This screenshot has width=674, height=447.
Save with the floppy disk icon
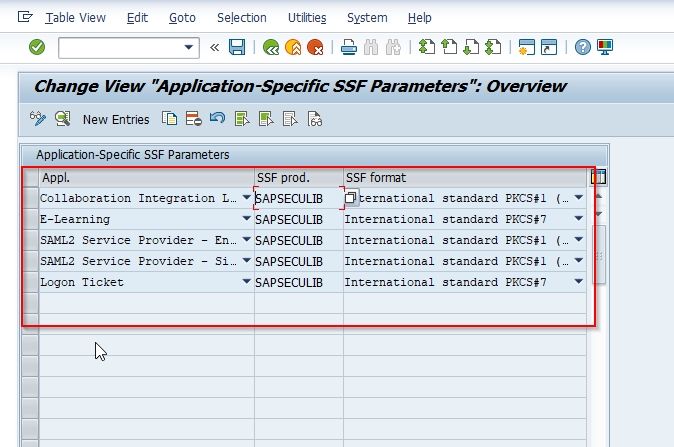(x=237, y=47)
